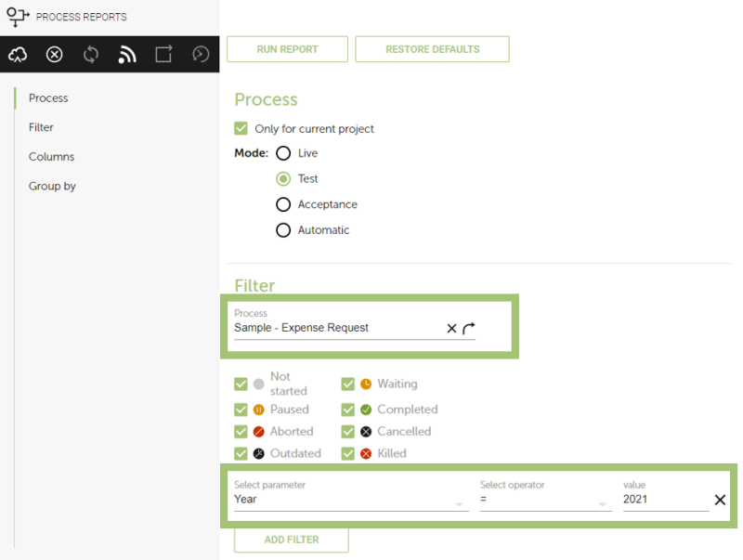Select the Live mode radio button

[283, 153]
